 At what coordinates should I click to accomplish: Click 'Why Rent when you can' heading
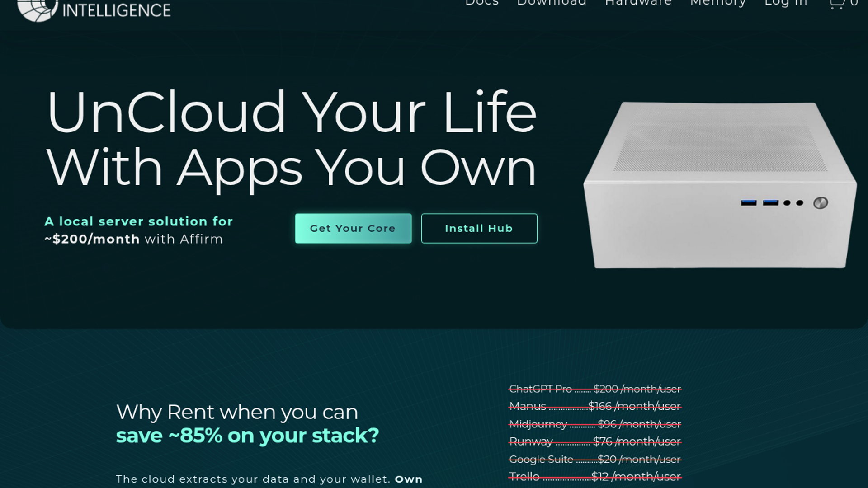point(237,412)
